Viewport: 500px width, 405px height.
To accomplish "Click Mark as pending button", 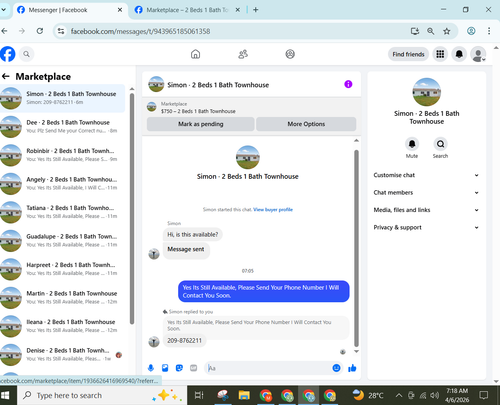I will coord(201,124).
